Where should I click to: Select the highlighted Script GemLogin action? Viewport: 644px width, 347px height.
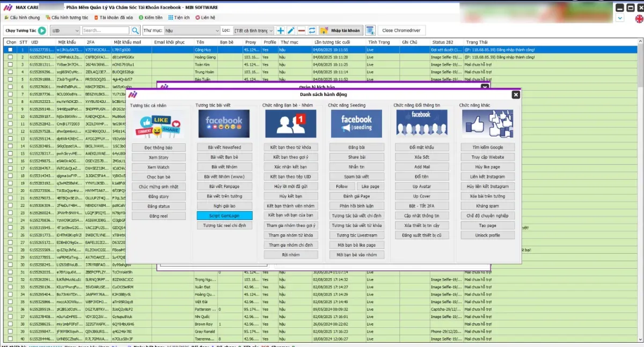[x=224, y=216]
